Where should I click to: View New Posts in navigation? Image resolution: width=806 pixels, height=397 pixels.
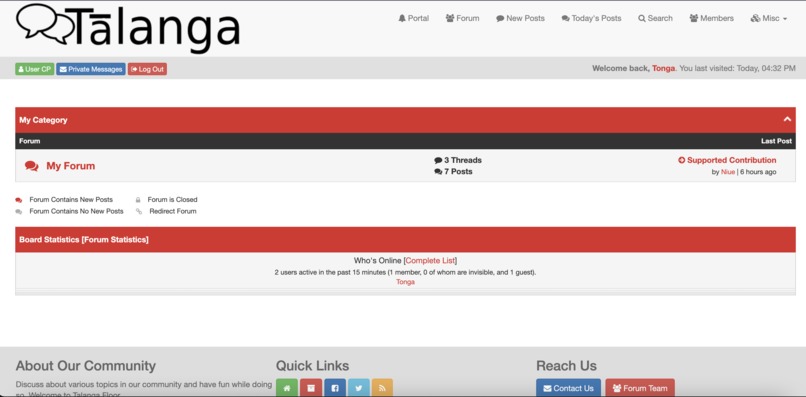tap(520, 18)
